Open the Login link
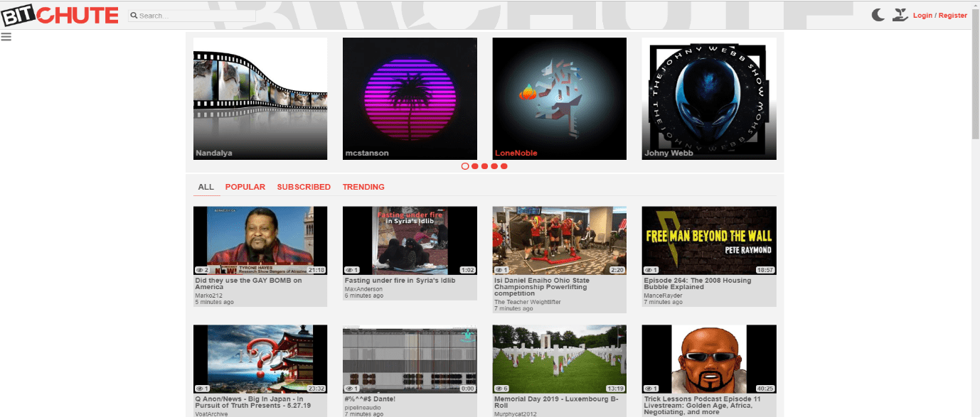 (922, 16)
